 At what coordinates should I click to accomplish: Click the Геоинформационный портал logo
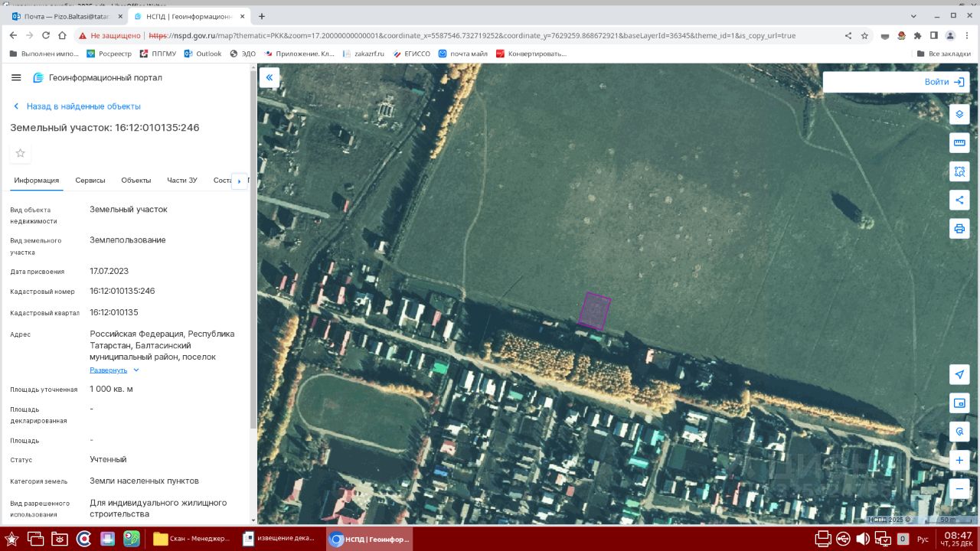97,78
